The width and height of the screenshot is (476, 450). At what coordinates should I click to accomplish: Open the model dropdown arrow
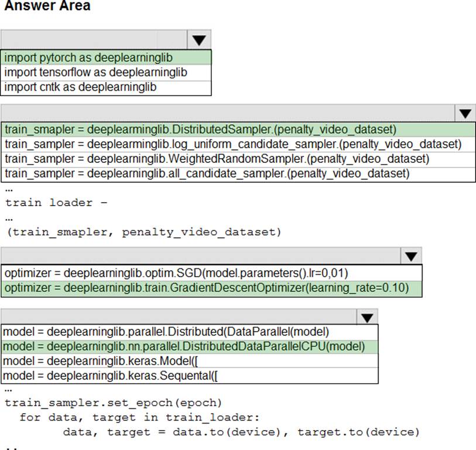tap(367, 317)
